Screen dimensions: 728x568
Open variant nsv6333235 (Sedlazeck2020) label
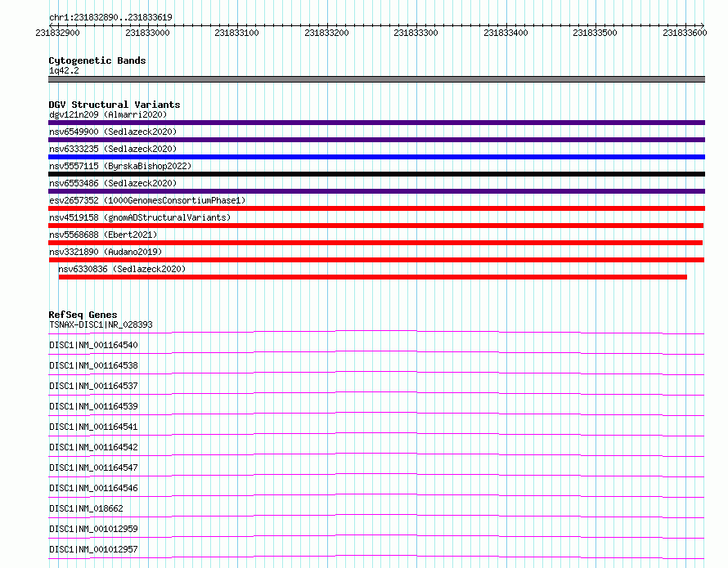(x=113, y=149)
